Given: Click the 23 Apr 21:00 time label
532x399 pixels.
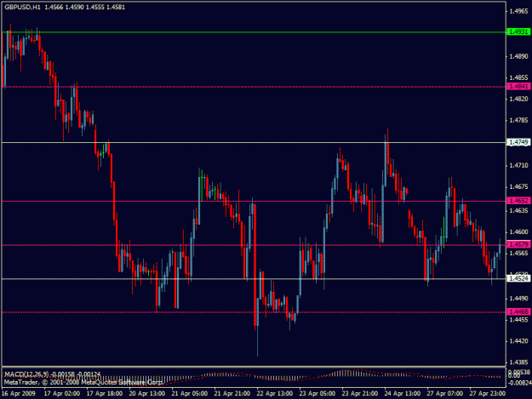Looking at the screenshot, I should click(x=360, y=394).
